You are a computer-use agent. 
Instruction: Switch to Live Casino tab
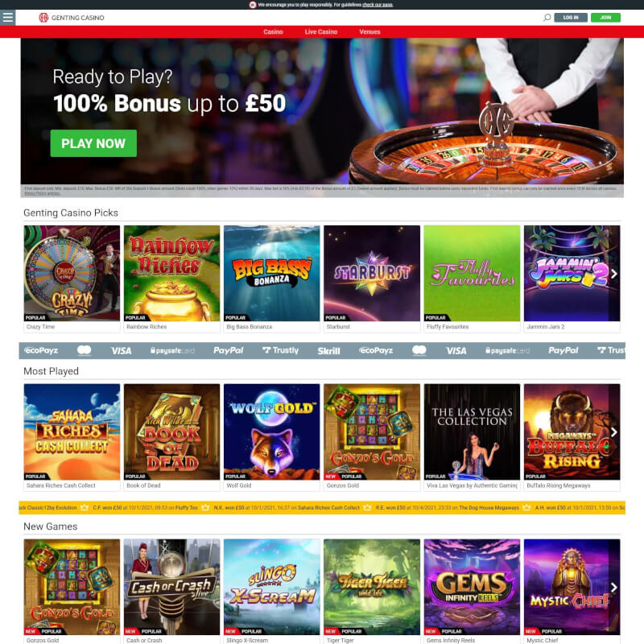320,31
